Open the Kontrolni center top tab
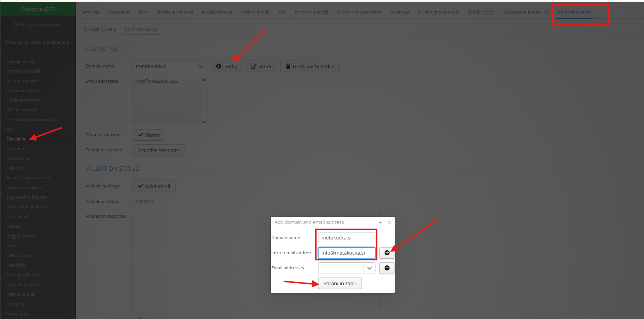The image size is (644, 319). coord(575,12)
